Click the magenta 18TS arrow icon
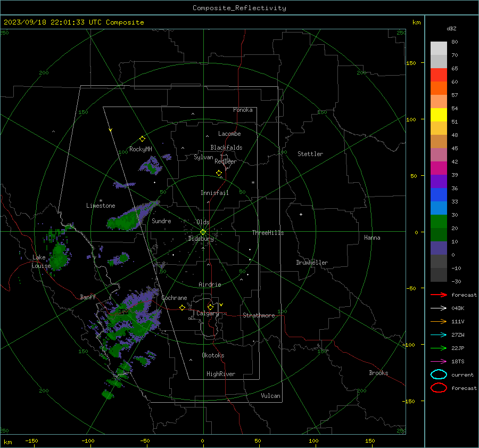Screen dimensions: 479x448 [439, 362]
